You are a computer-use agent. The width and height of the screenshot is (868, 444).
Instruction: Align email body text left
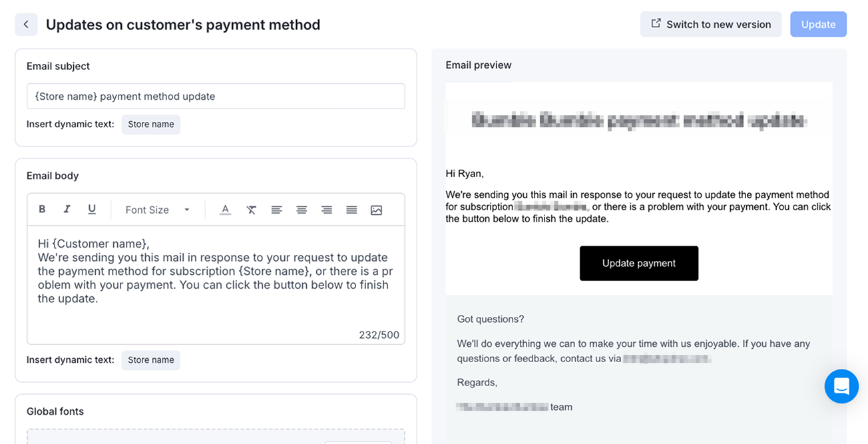(276, 210)
